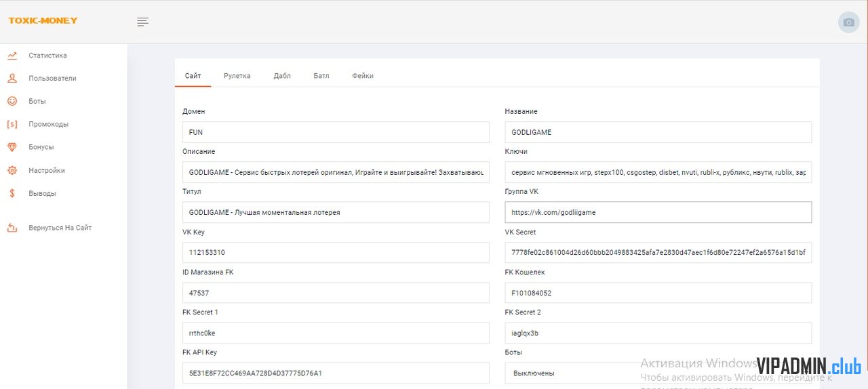Click into the Описание input field
The width and height of the screenshot is (868, 389).
(336, 172)
